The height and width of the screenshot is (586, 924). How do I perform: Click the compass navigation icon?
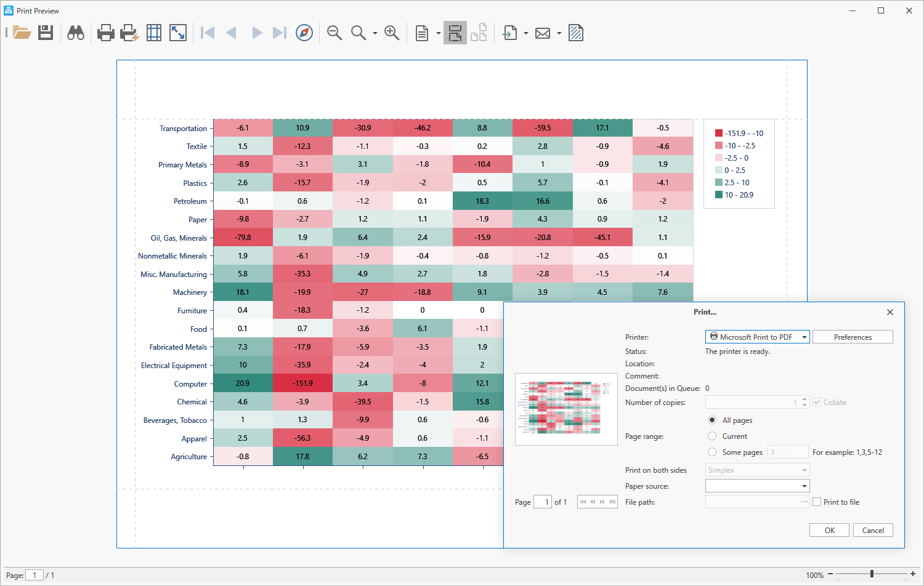tap(304, 33)
